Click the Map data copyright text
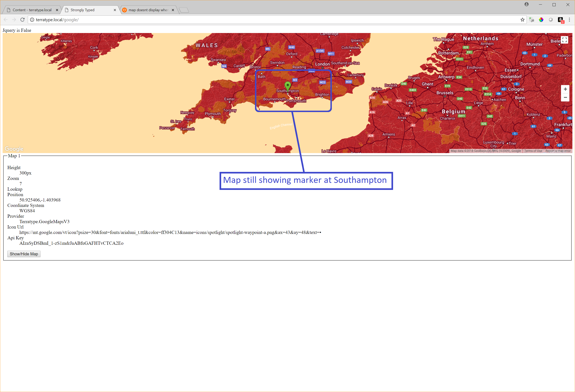This screenshot has width=575, height=392. (x=485, y=151)
